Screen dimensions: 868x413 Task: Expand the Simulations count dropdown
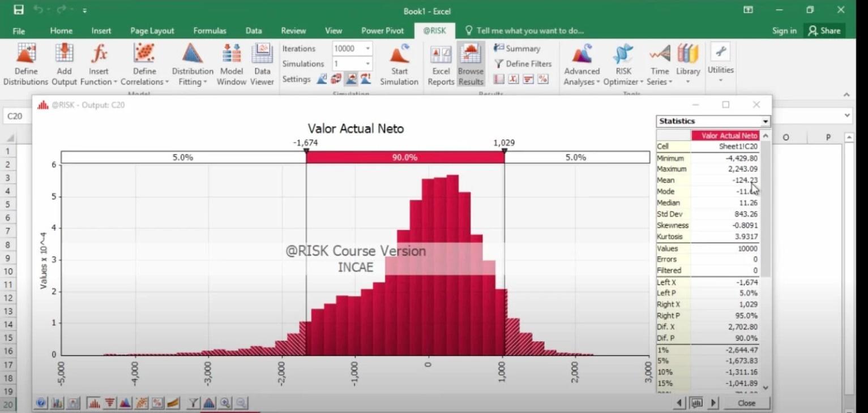tap(367, 64)
